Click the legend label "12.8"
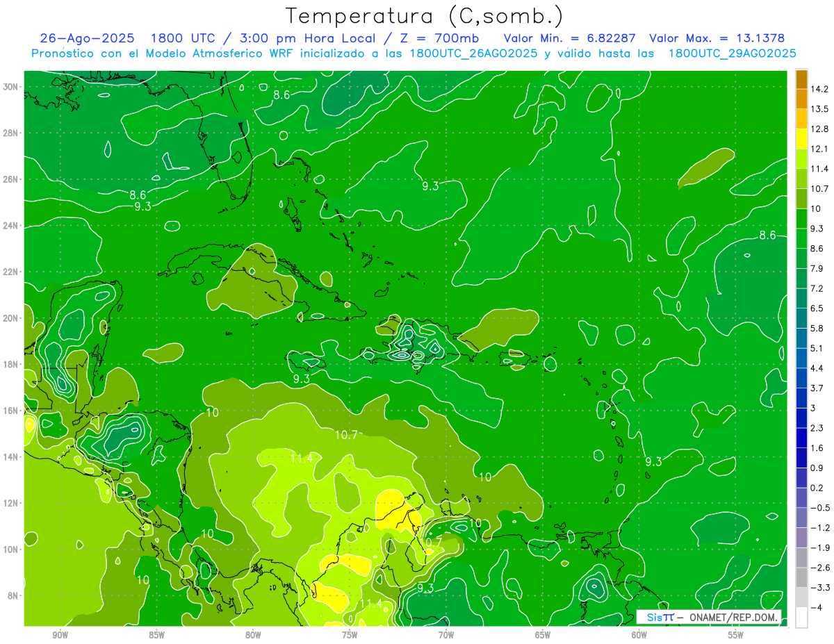 pyautogui.click(x=820, y=129)
